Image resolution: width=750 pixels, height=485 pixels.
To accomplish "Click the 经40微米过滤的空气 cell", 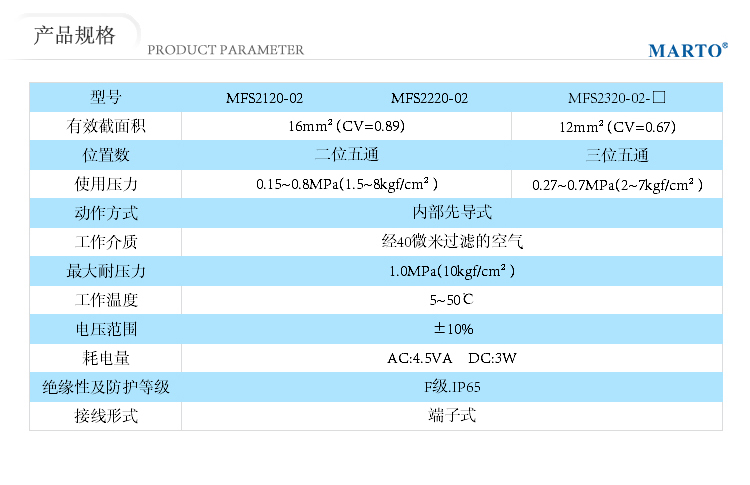I will click(x=452, y=242).
